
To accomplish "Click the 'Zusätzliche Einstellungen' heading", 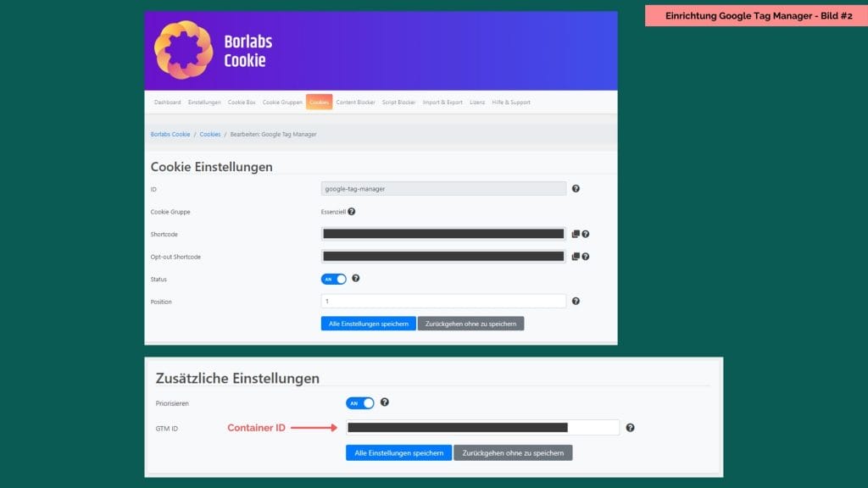I will tap(237, 379).
